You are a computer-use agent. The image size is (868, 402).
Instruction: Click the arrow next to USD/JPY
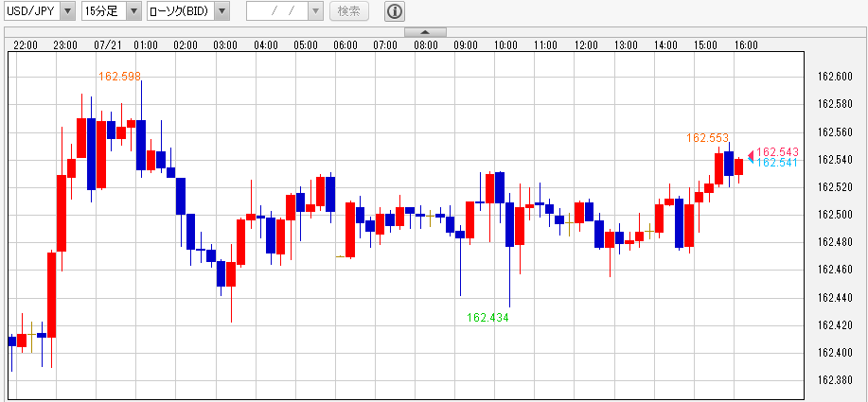[67, 11]
